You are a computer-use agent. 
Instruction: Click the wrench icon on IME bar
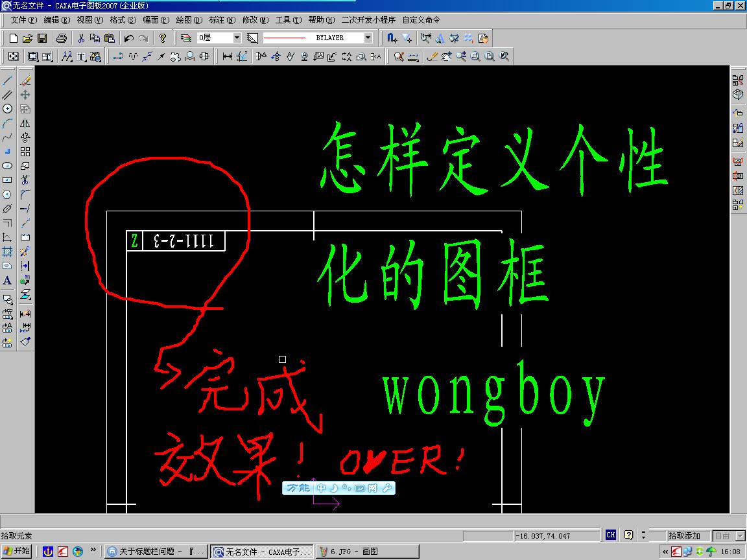point(387,488)
